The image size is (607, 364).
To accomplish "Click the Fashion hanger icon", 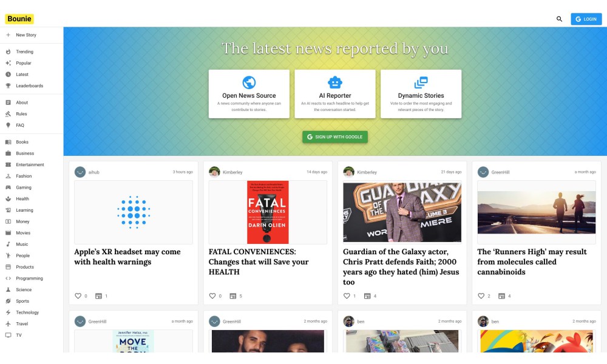I will pyautogui.click(x=8, y=176).
